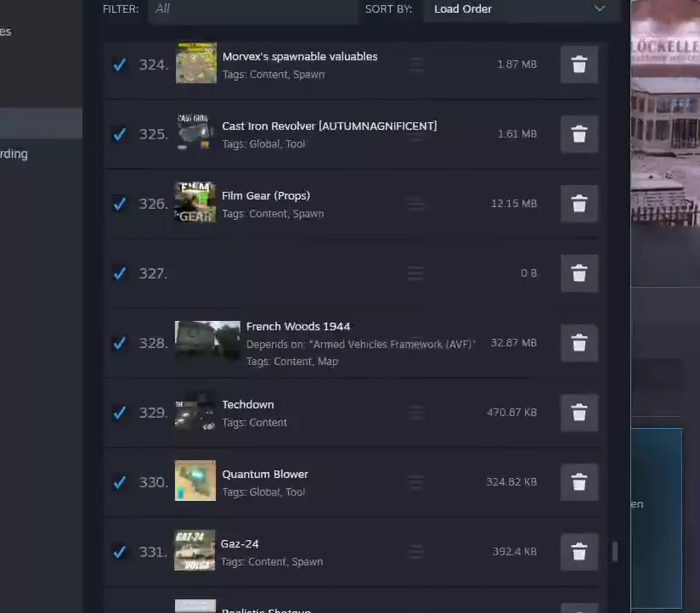Open French Woods 1944 thumbnail
Screen dimensions: 700x613
[x=207, y=341]
